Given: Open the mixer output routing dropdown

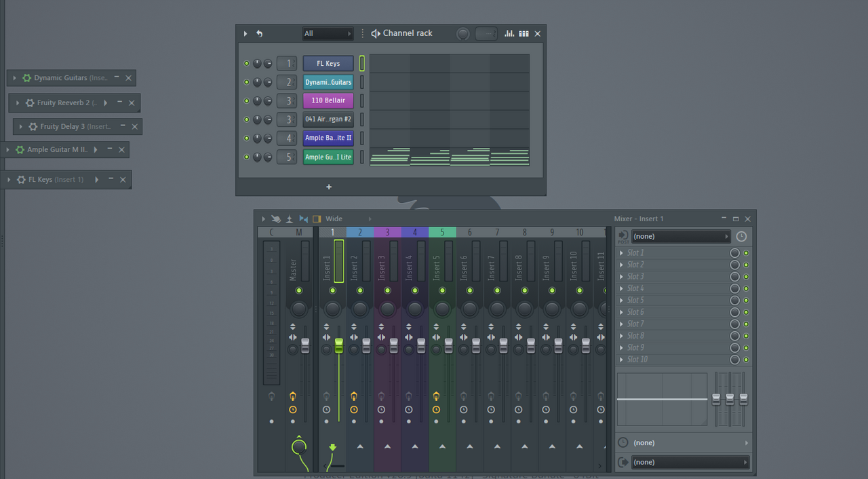Looking at the screenshot, I should 689,462.
